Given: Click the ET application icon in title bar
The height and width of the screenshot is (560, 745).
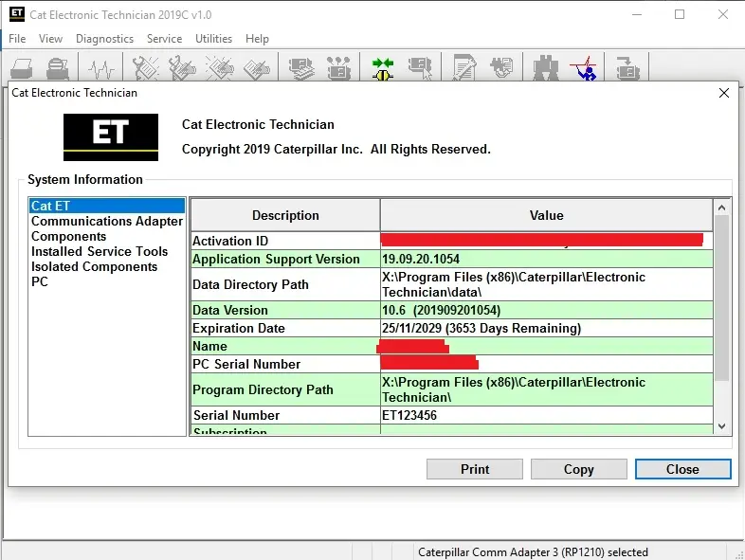Looking at the screenshot, I should coord(17,14).
